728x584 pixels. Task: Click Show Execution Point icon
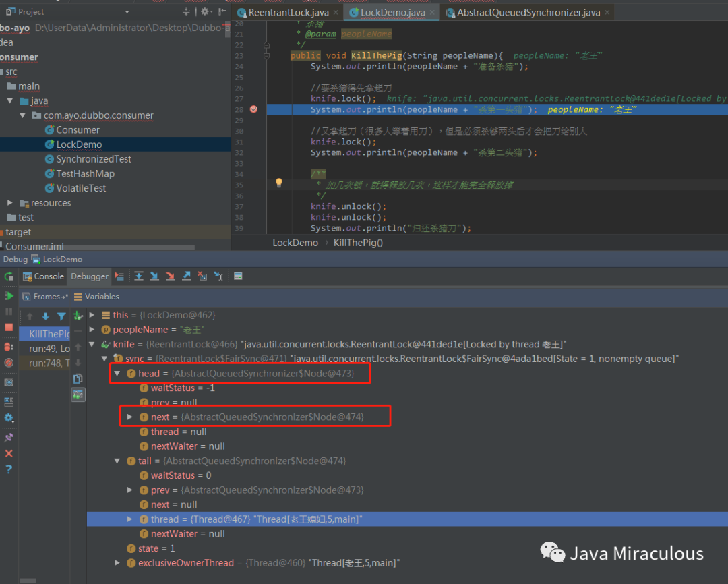119,276
